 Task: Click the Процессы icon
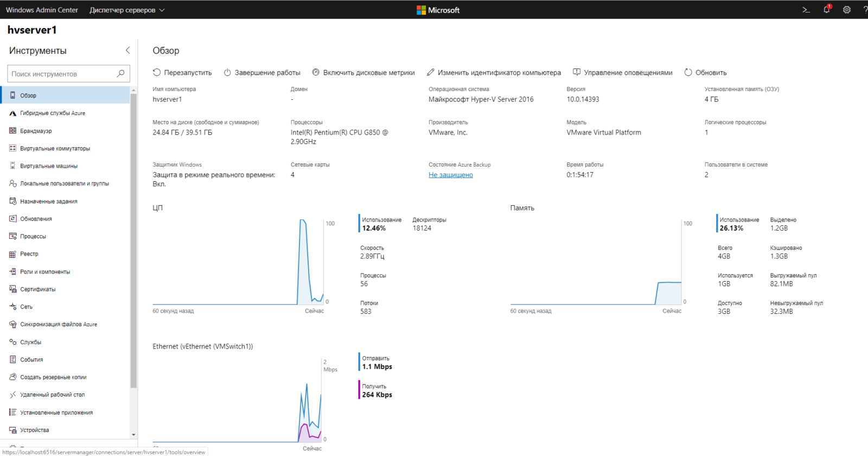pyautogui.click(x=12, y=236)
